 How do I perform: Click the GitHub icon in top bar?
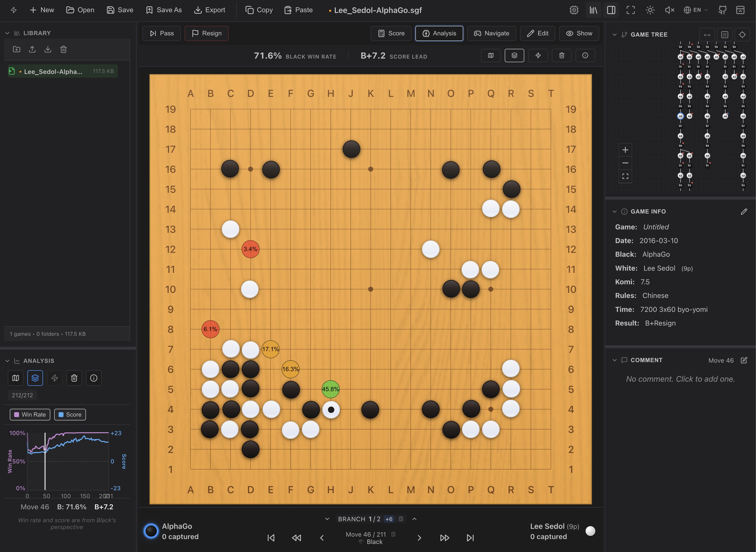pos(722,10)
